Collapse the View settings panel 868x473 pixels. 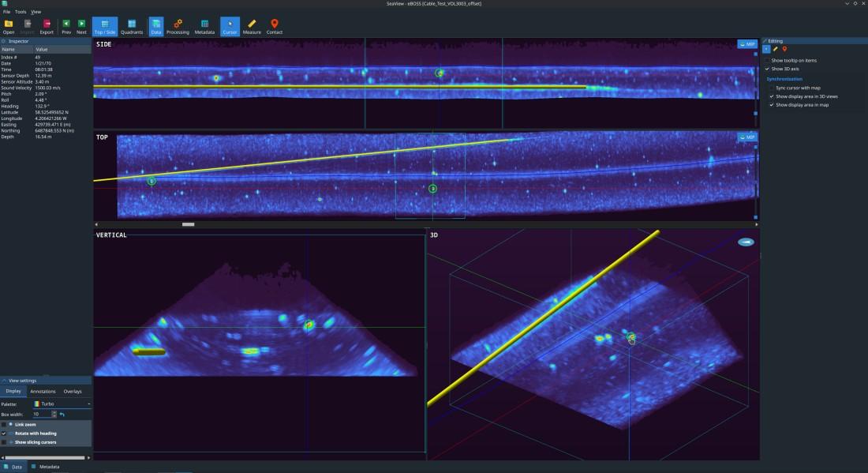[4, 380]
